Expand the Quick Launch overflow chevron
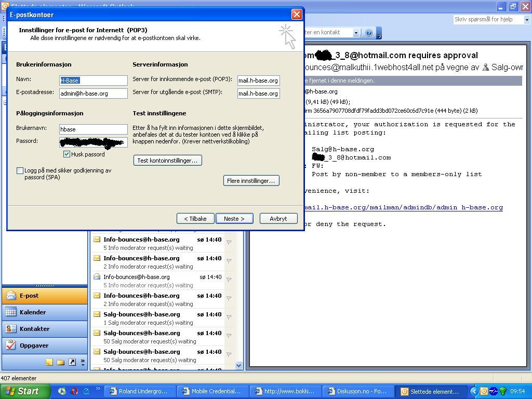 coord(98,389)
